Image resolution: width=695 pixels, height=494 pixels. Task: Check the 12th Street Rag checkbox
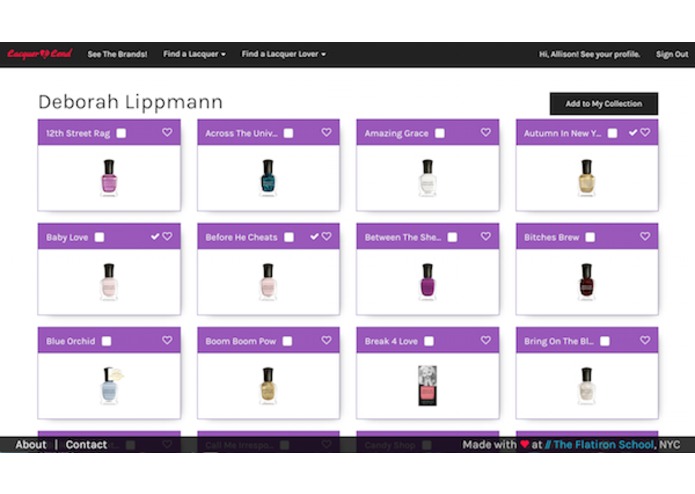pyautogui.click(x=121, y=133)
